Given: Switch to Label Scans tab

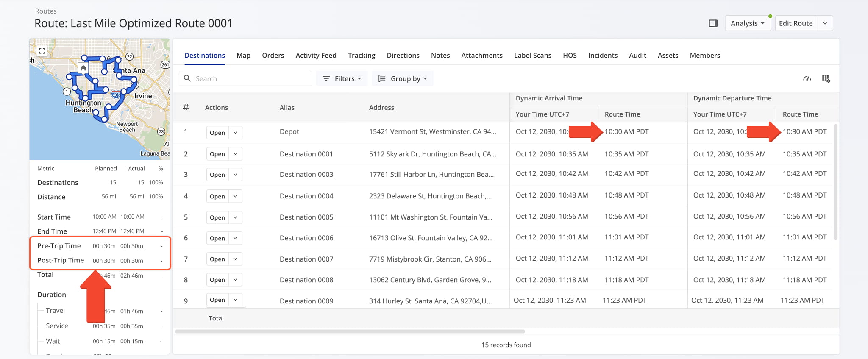Looking at the screenshot, I should (x=533, y=56).
